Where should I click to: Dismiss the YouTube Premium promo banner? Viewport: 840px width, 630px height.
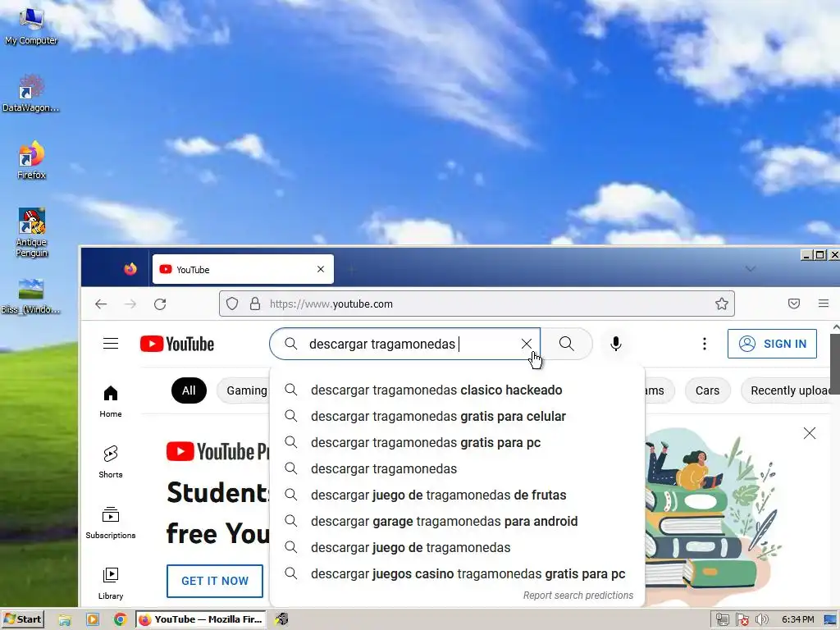(810, 433)
